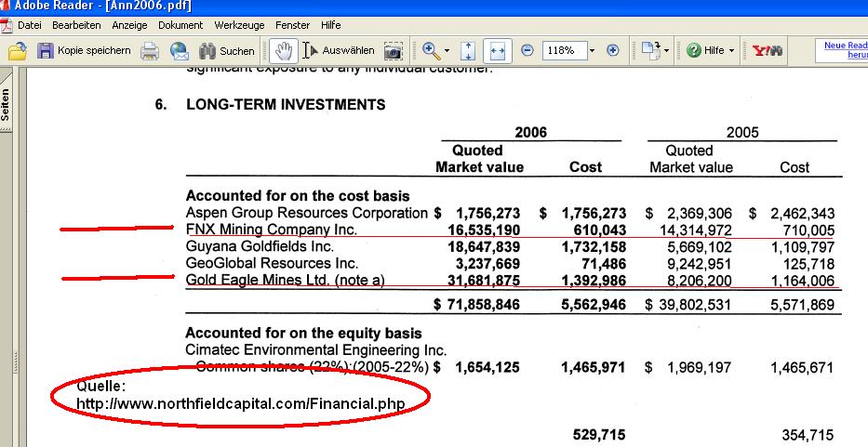Click the Suchen binoculars button
This screenshot has height=447, width=868.
(226, 51)
